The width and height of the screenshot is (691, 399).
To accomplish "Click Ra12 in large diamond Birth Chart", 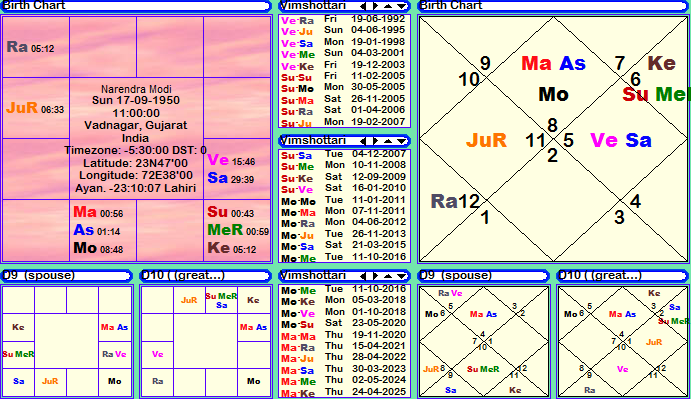I will click(x=455, y=201).
